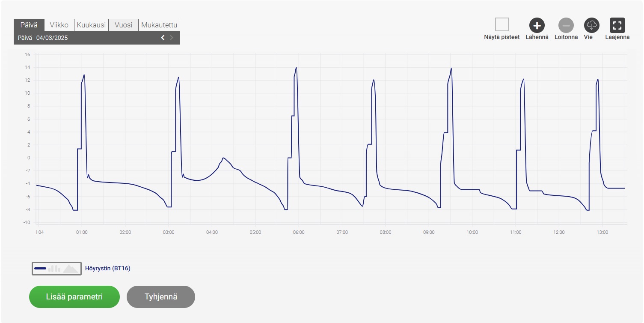This screenshot has height=323, width=644.
Task: Click the 06:00 temperature peak on graph
Action: pyautogui.click(x=296, y=68)
